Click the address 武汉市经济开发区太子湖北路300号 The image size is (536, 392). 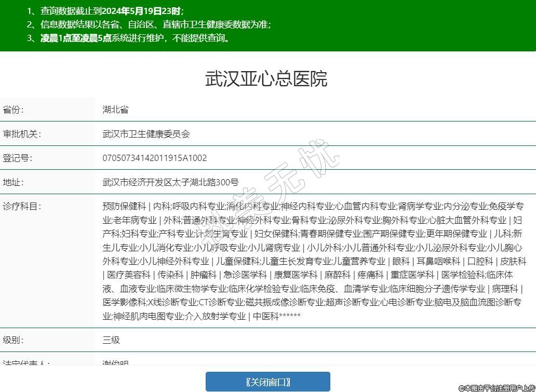(170, 182)
